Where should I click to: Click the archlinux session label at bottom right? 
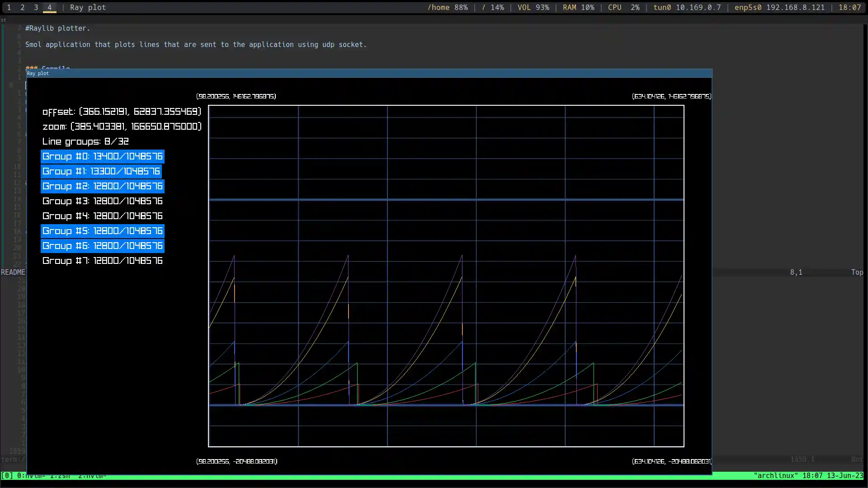[777, 475]
